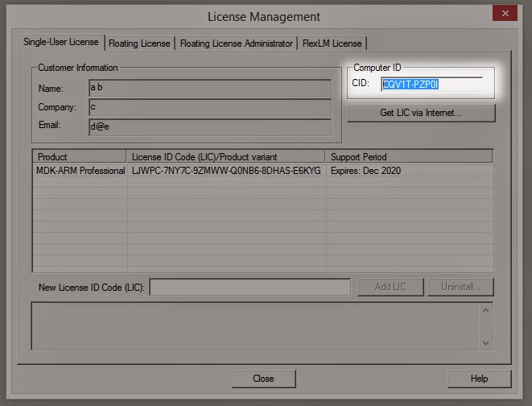This screenshot has width=532, height=406.
Task: Click the Email field containing d@e
Action: point(210,127)
